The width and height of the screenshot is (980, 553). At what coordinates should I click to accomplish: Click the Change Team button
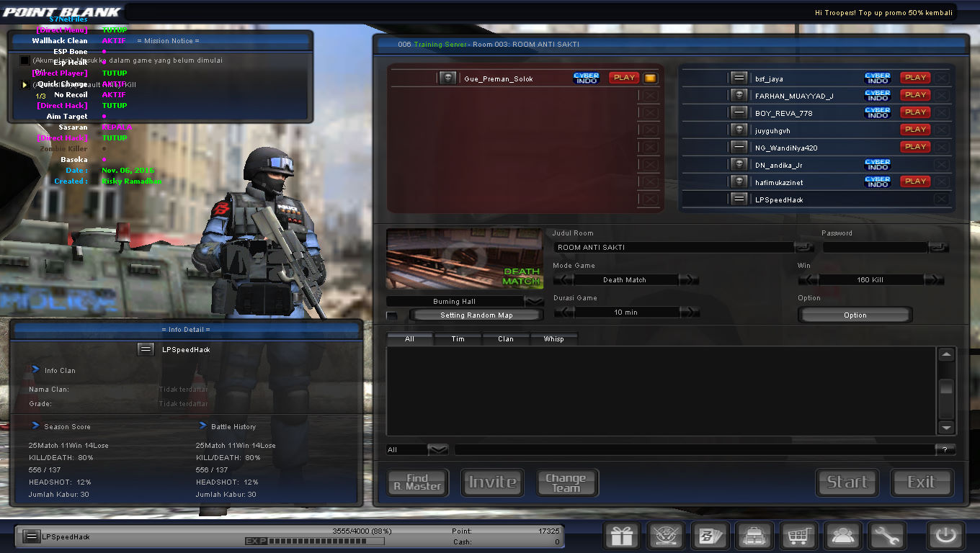tap(566, 482)
